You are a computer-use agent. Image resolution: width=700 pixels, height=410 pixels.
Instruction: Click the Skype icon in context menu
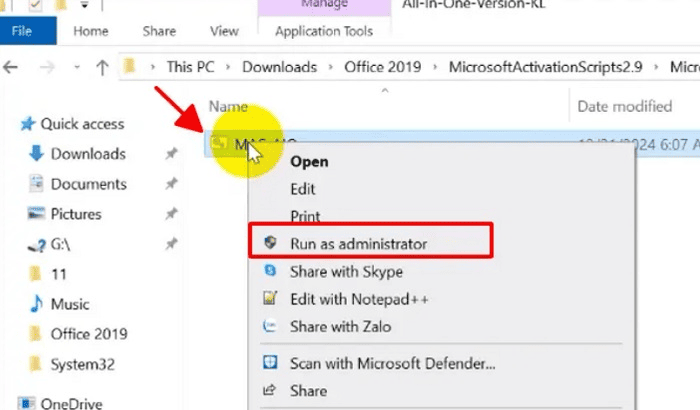click(x=268, y=271)
